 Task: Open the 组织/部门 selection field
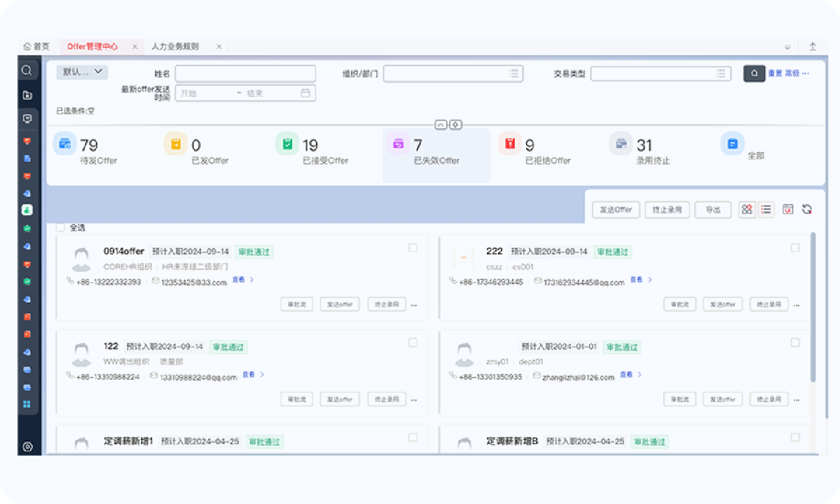pyautogui.click(x=453, y=73)
